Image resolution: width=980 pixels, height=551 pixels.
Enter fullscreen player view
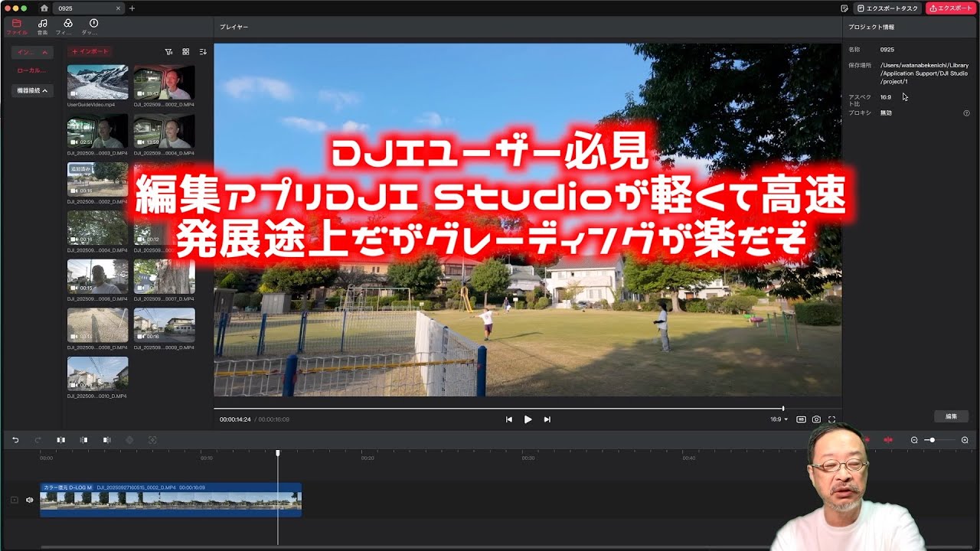[x=832, y=419]
